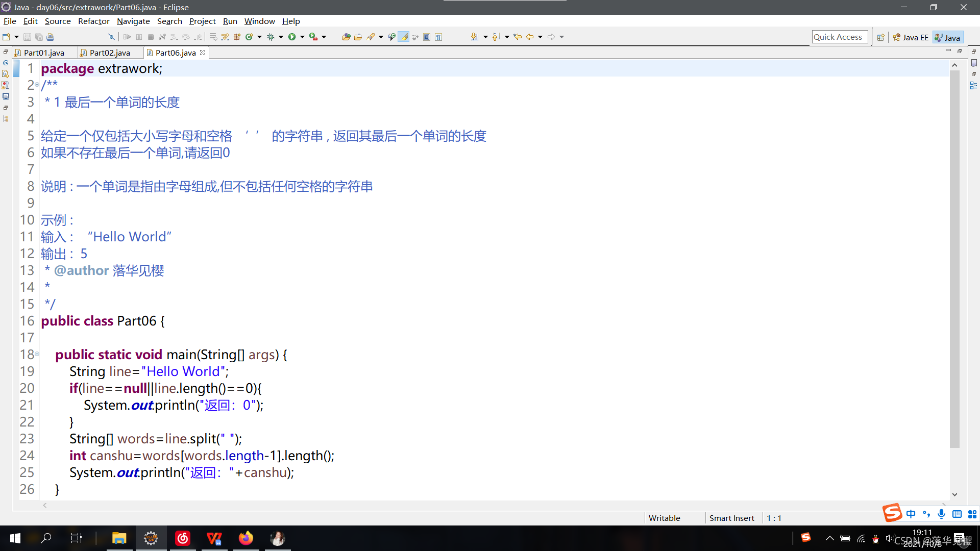Show whitespace characters with the pilcrow icon
The image size is (980, 551).
click(x=438, y=37)
